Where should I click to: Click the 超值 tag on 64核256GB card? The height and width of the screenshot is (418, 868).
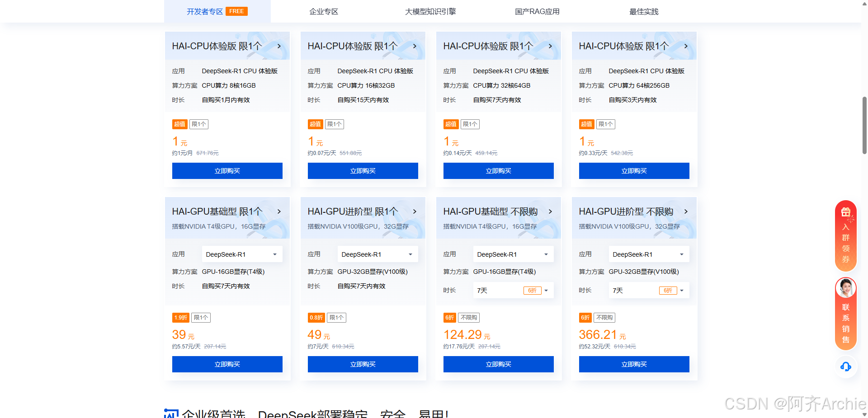tap(586, 124)
